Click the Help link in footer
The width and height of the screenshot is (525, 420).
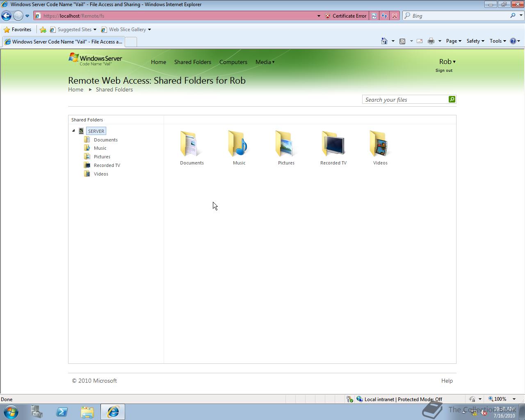447,381
